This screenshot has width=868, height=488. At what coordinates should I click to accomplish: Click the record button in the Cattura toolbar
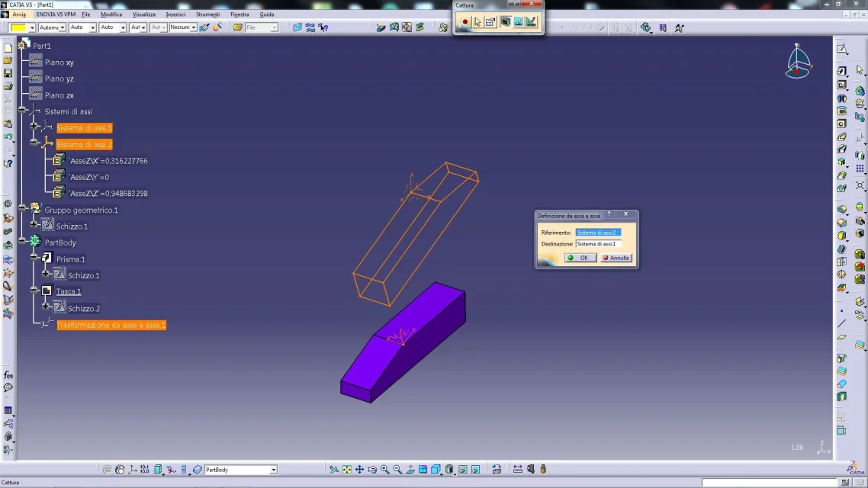pos(465,22)
